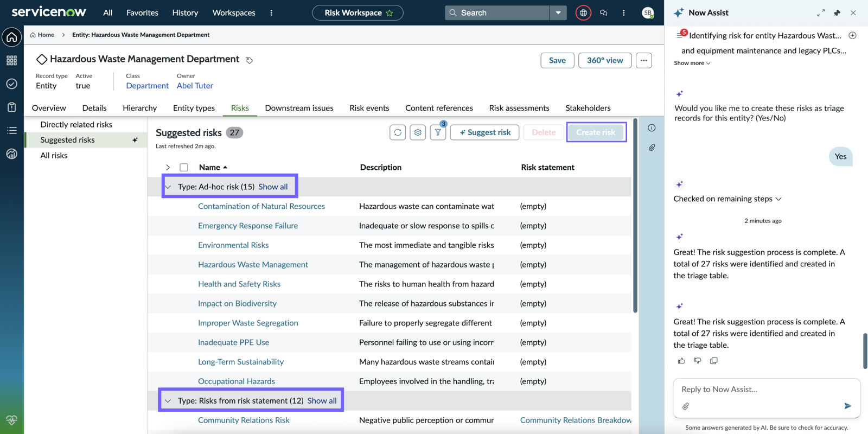Screen dimensions: 868x434
Task: Copy the Now Assist response
Action: click(714, 361)
